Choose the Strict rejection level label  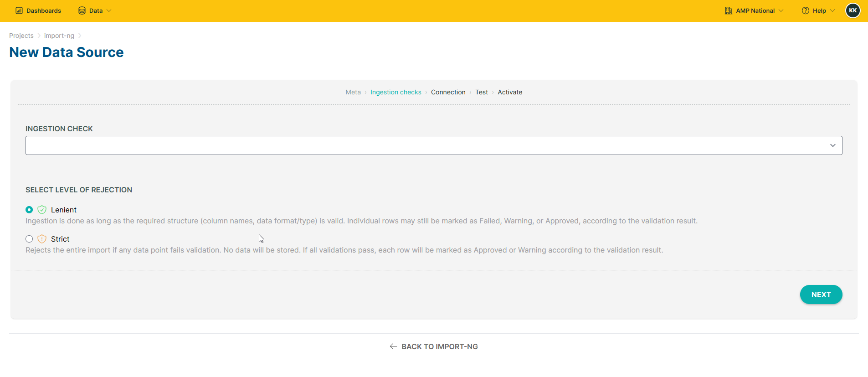coord(60,239)
